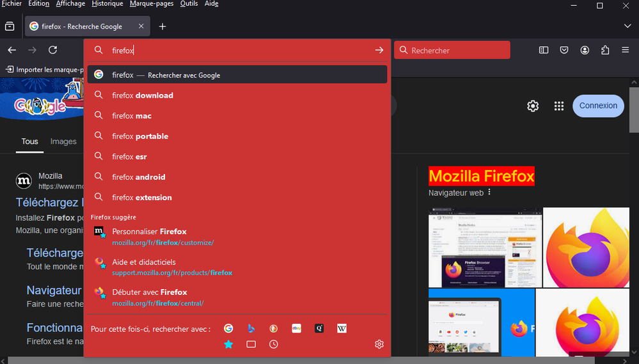Search this time with Bing icon

point(251,328)
